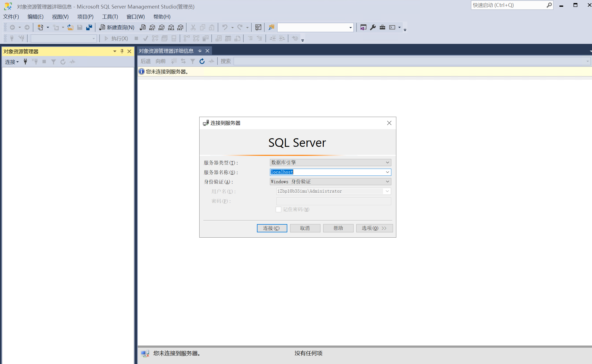Click the MDX query icon
This screenshot has height=364, width=592.
(152, 27)
